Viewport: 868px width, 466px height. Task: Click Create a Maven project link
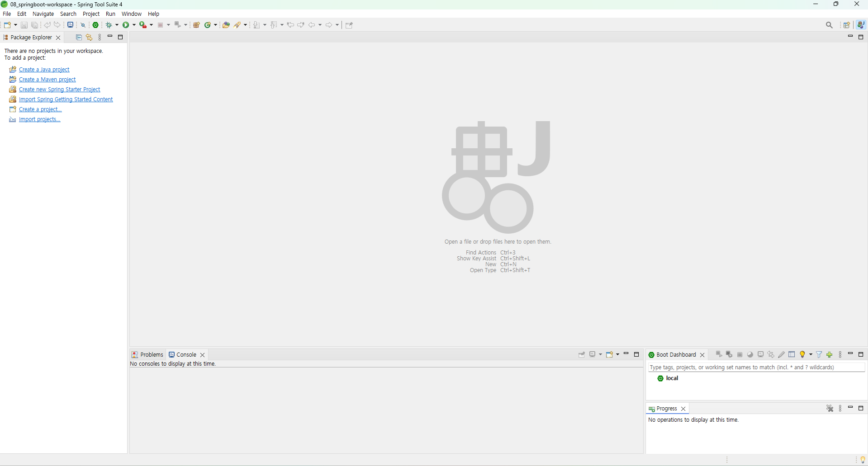click(x=47, y=80)
